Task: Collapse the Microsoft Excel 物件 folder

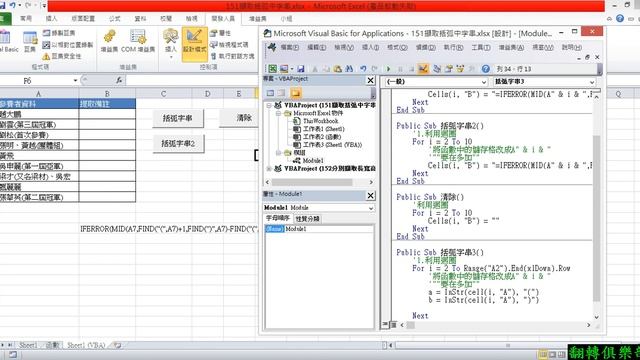Action: click(278, 113)
